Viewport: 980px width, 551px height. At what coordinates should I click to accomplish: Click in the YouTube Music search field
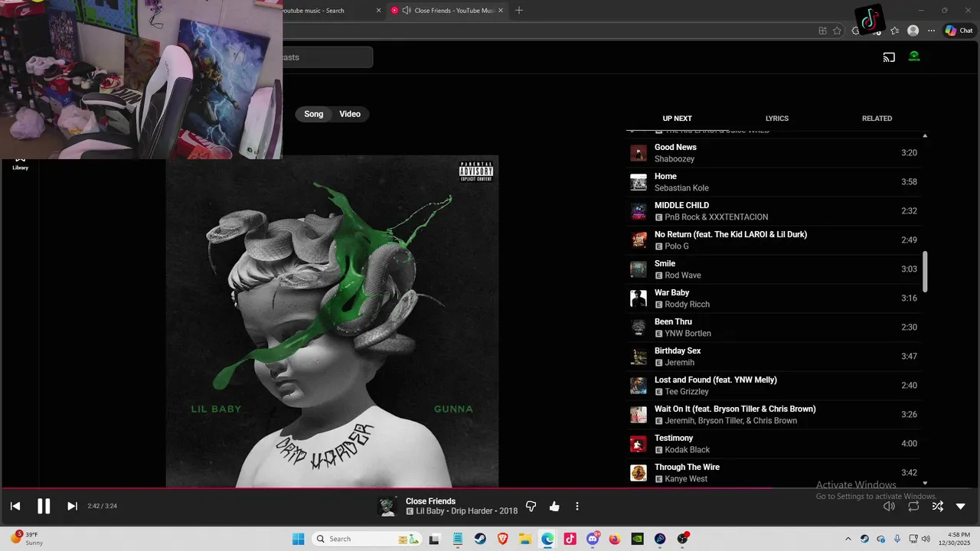click(328, 57)
